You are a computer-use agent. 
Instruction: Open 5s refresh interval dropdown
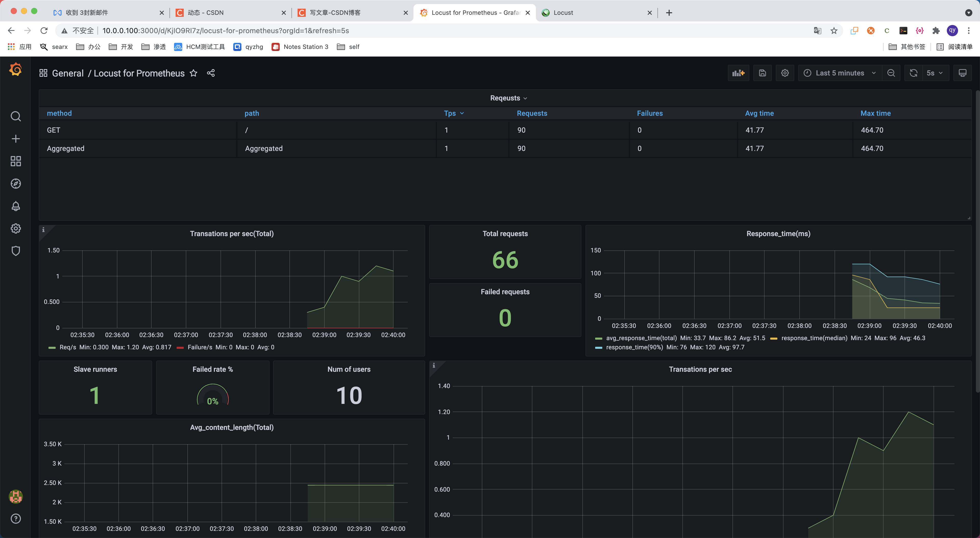[935, 73]
